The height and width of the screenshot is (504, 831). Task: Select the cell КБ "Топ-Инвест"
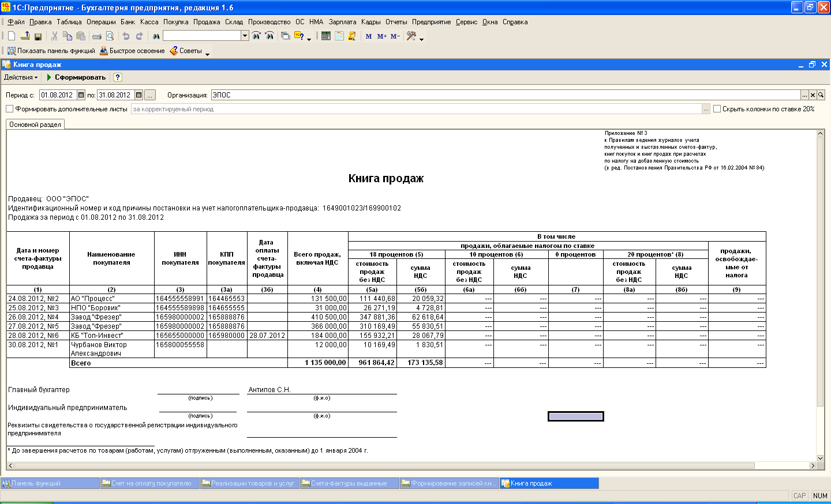pos(112,336)
